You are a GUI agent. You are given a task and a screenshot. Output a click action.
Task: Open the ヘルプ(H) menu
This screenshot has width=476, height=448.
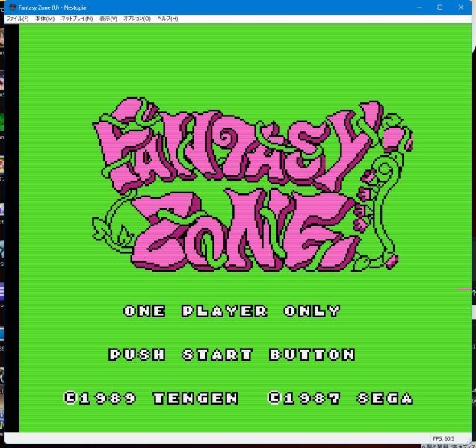pyautogui.click(x=167, y=19)
